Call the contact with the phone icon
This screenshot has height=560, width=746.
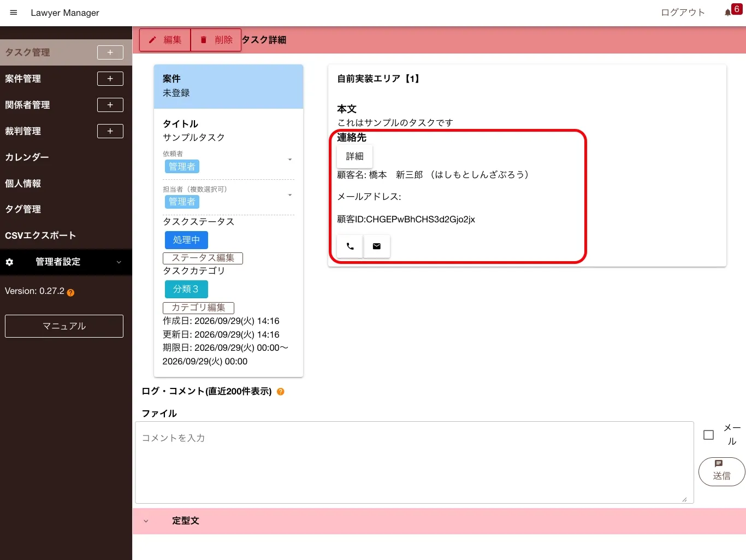350,246
